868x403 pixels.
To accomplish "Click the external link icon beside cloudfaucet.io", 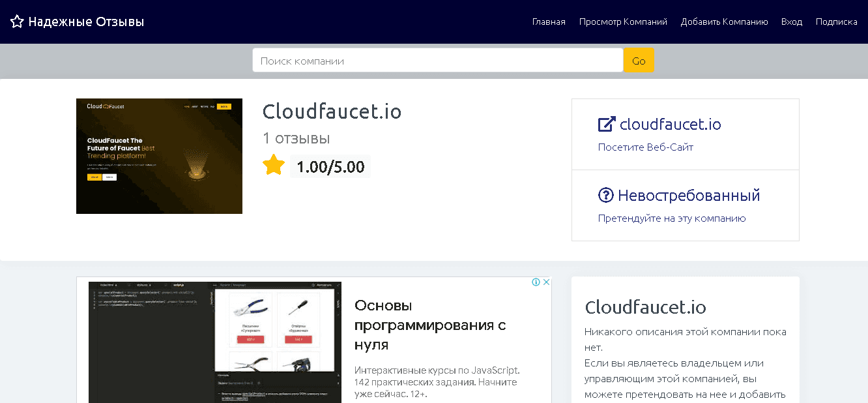I will tap(607, 124).
